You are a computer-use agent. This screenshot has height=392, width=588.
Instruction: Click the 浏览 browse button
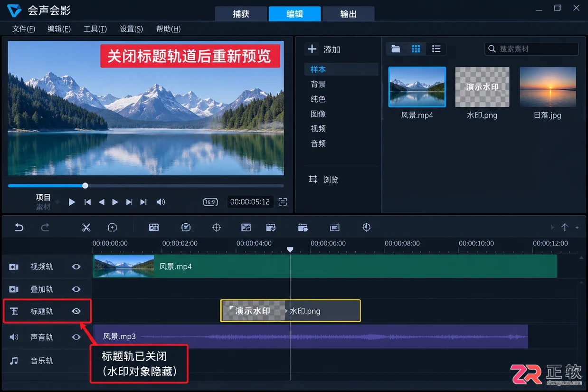tap(323, 180)
